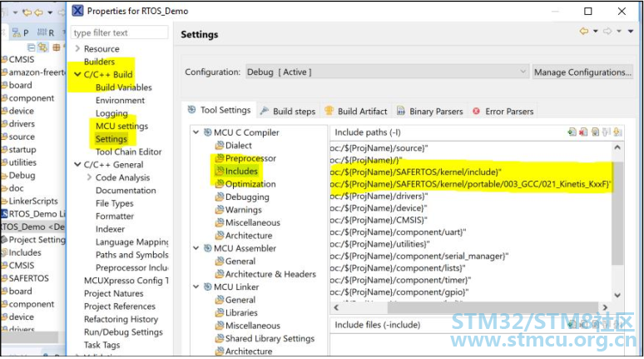Click Delete include path icon
Image resolution: width=644 pixels, height=359 pixels.
(x=583, y=132)
